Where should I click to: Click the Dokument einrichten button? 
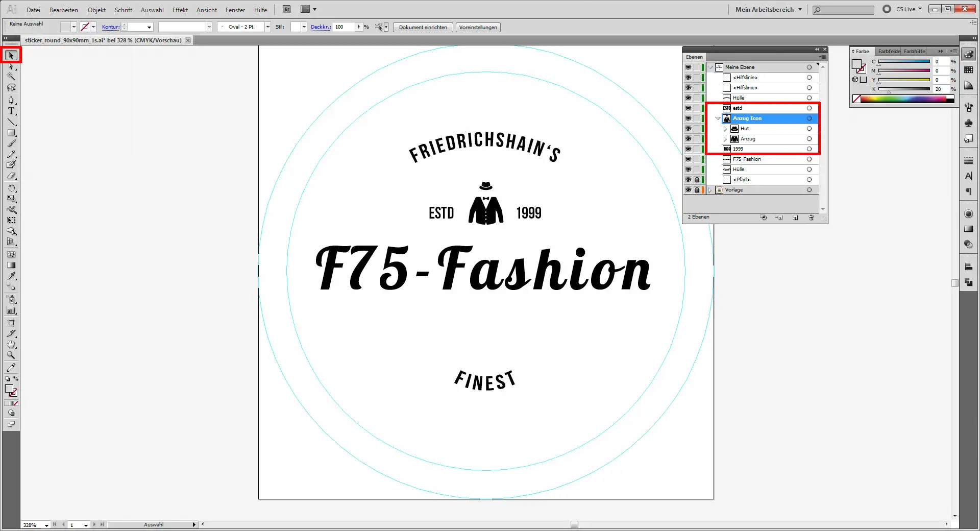[423, 28]
